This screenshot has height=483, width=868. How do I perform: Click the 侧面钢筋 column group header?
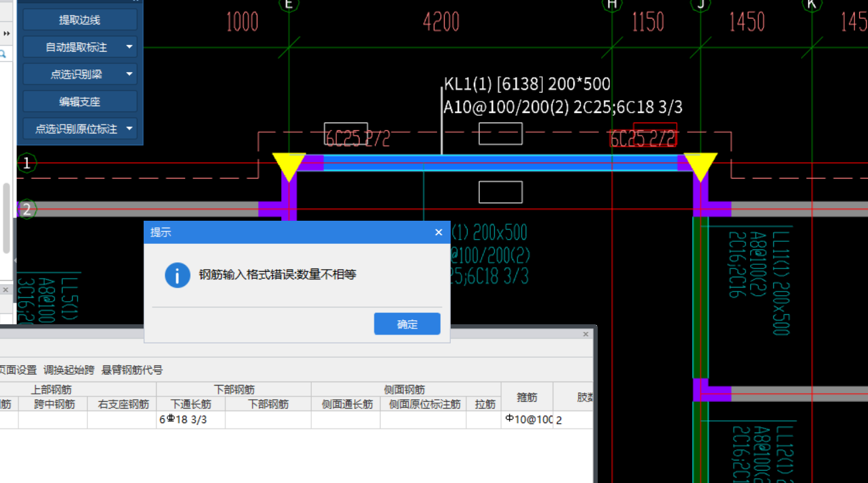406,390
